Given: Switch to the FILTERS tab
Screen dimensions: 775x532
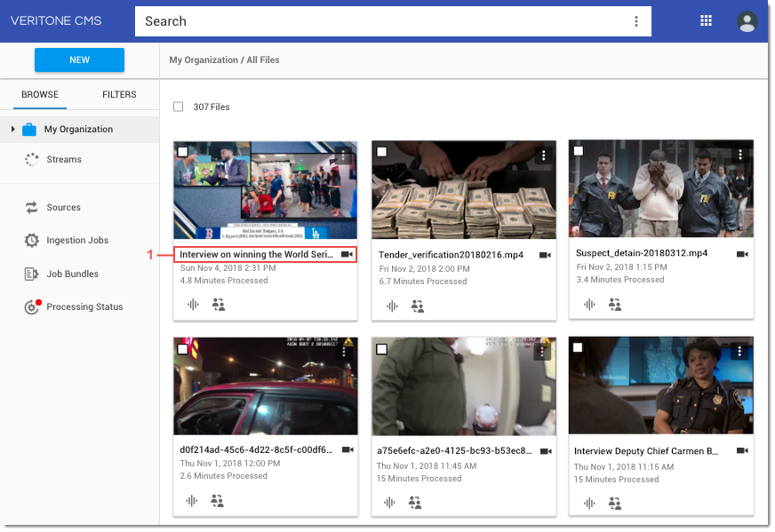Looking at the screenshot, I should coord(119,95).
